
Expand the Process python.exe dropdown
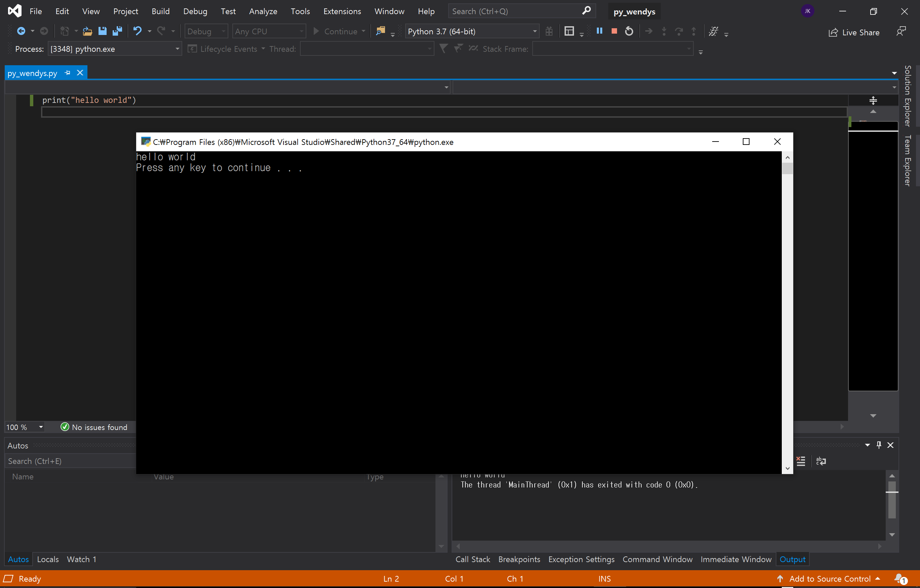click(177, 49)
